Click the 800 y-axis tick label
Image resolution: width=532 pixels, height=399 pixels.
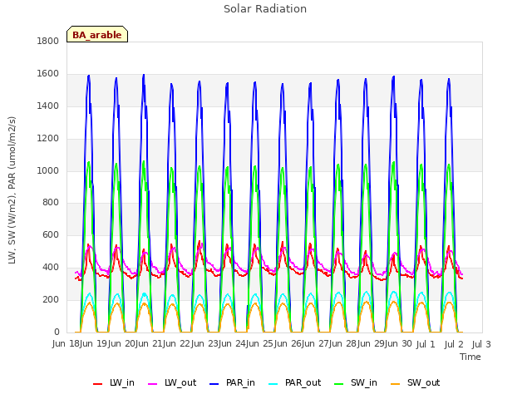[51, 203]
